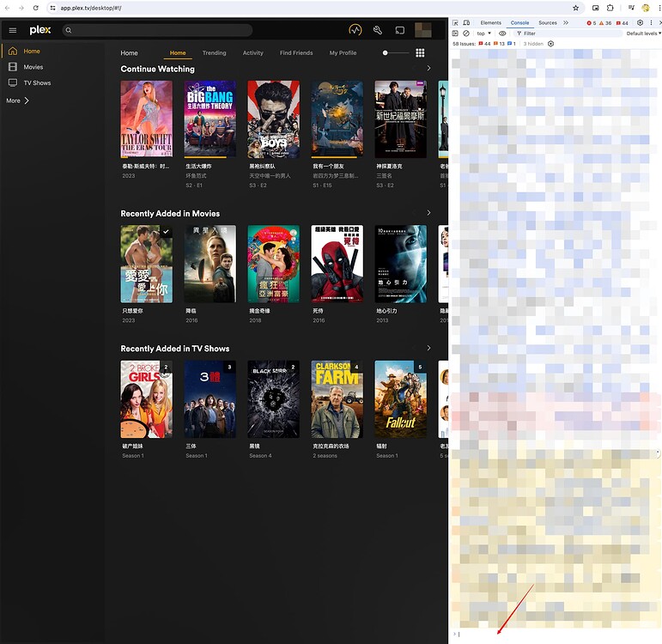The image size is (662, 644).
Task: Open Plex settings wrench icon
Action: pos(378,30)
